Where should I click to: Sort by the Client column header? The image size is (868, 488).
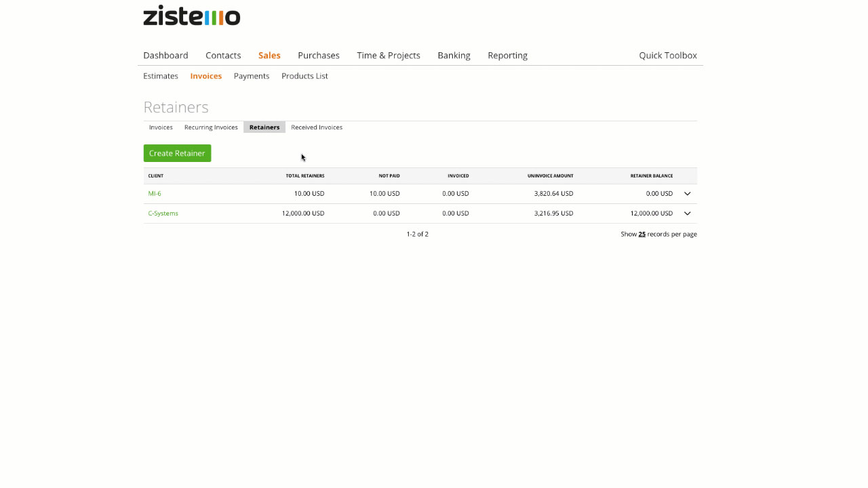click(x=155, y=176)
